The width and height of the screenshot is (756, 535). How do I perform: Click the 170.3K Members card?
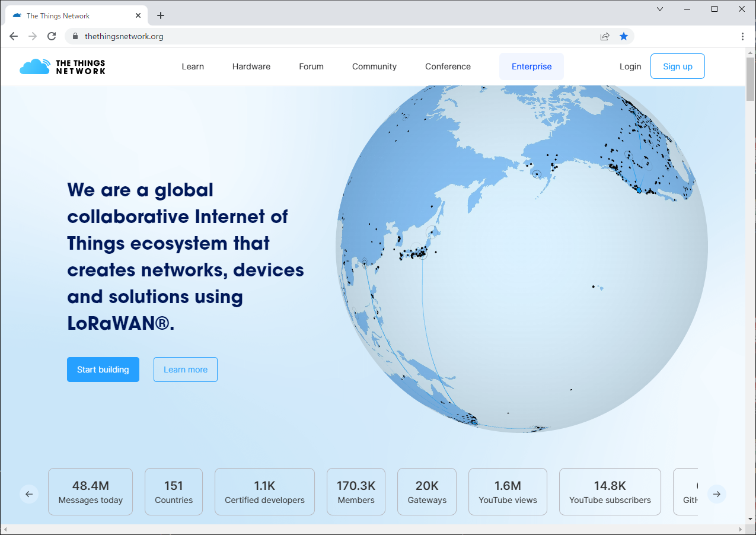[356, 492]
